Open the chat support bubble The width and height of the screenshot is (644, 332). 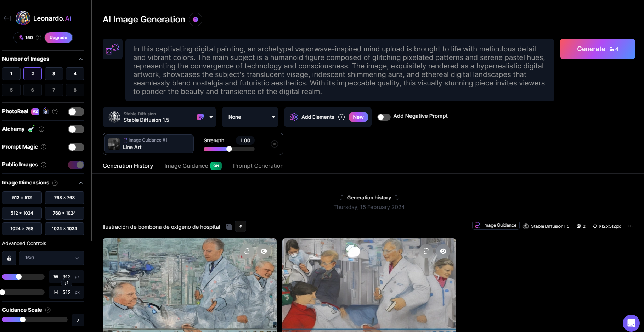[631, 323]
